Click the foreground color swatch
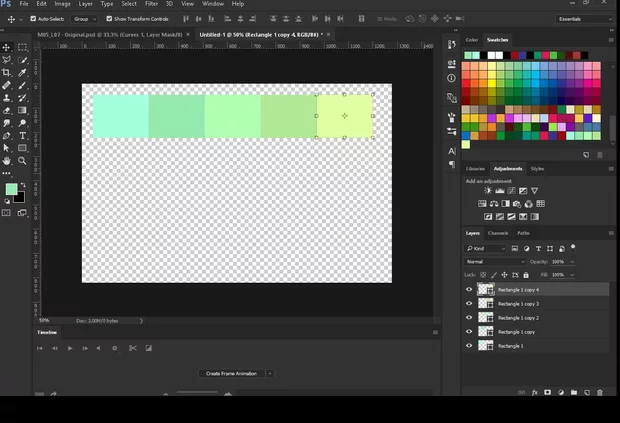The height and width of the screenshot is (423, 620). click(11, 189)
